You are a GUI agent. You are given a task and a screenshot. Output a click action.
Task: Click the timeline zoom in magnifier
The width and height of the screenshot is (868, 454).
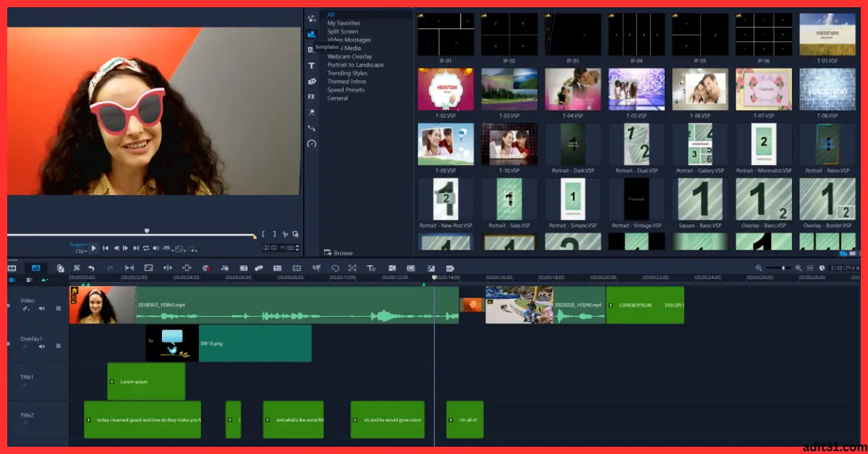(x=799, y=268)
